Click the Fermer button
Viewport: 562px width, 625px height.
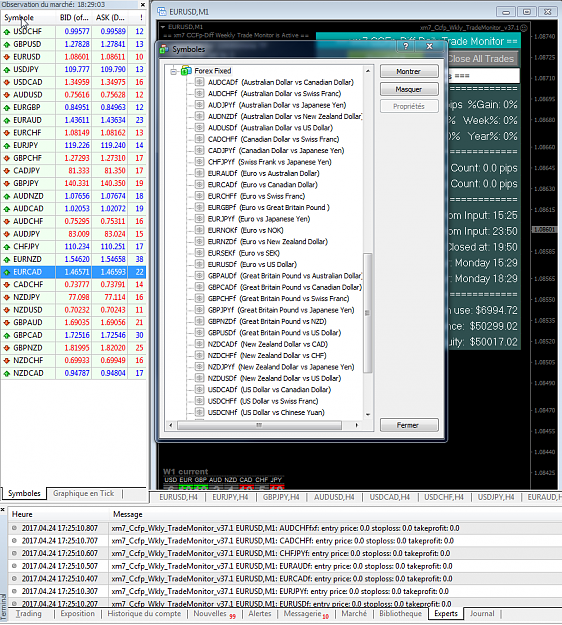[x=409, y=425]
